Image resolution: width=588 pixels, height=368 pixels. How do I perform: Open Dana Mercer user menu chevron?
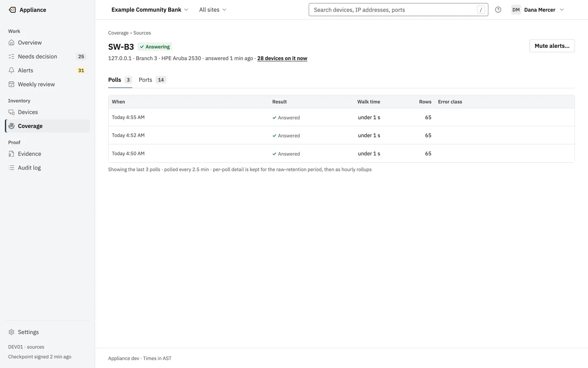coord(562,10)
